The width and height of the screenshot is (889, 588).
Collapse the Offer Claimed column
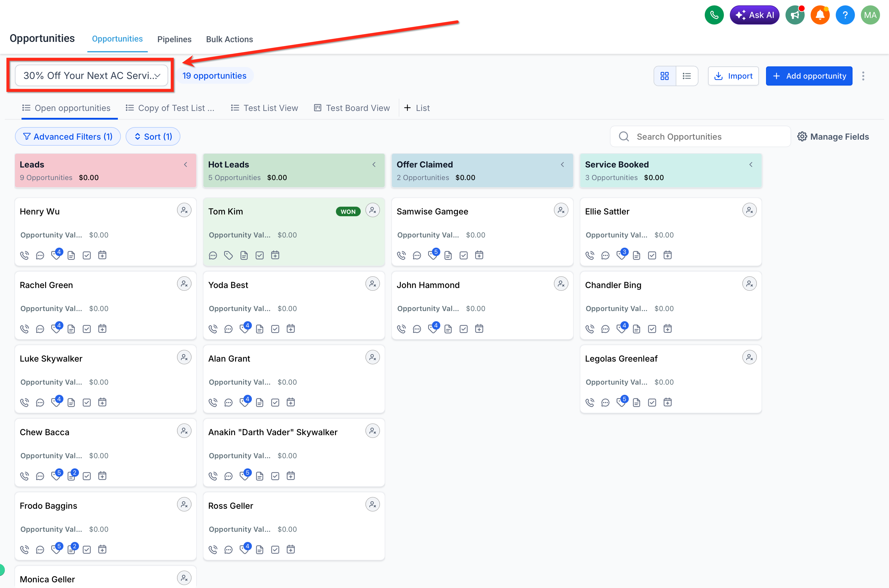point(562,164)
